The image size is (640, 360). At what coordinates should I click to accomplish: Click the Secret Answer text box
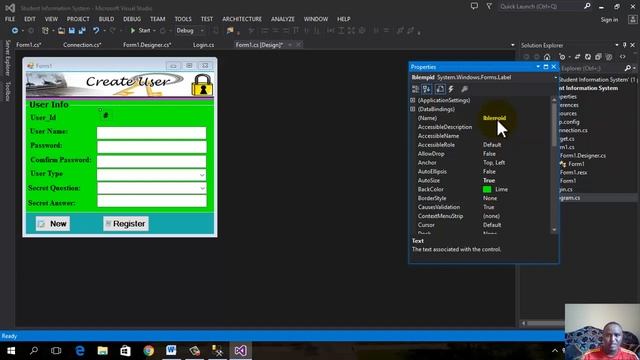(151, 201)
